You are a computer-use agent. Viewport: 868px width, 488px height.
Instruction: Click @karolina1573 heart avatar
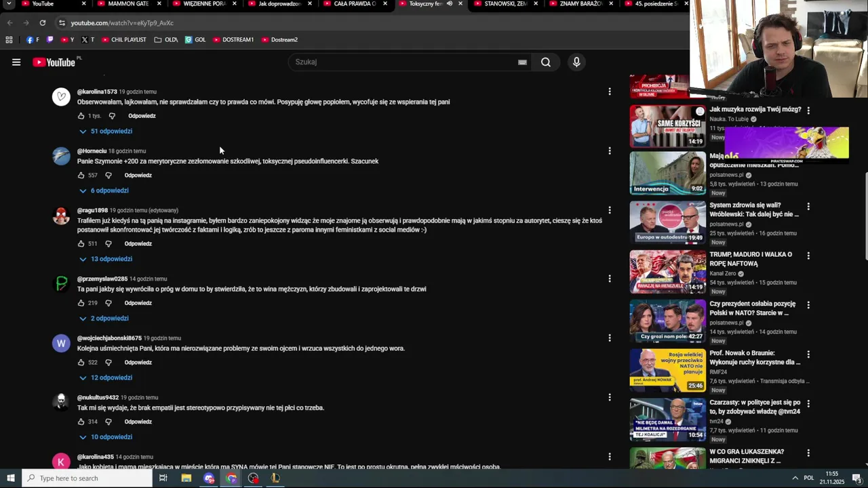tap(61, 97)
